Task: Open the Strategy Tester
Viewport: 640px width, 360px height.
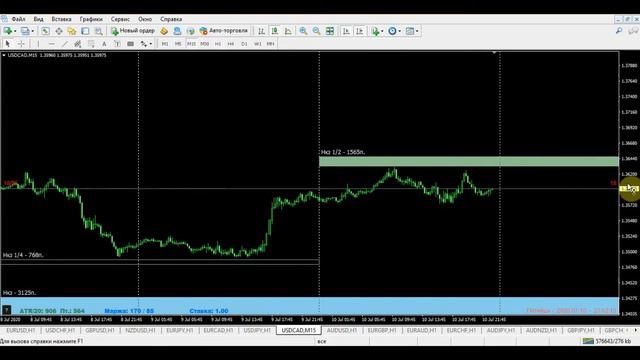Action: tap(98, 31)
